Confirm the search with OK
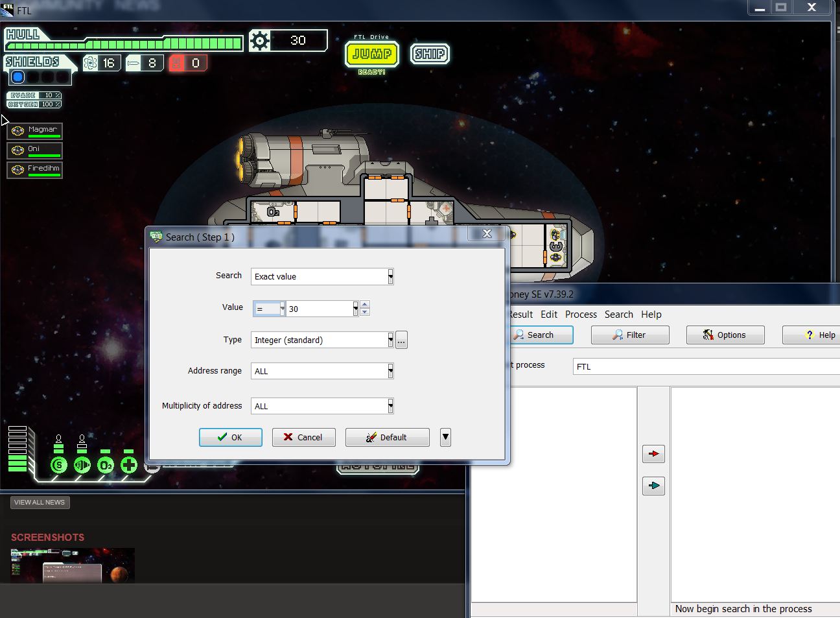Image resolution: width=840 pixels, height=618 pixels. click(231, 437)
